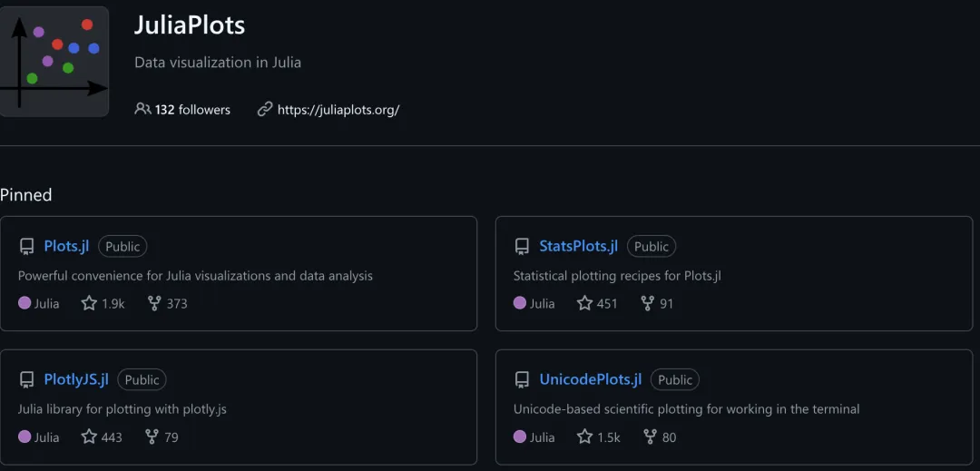Open the PlotlyJS.jl repository
The height and width of the screenshot is (471, 980).
(76, 379)
